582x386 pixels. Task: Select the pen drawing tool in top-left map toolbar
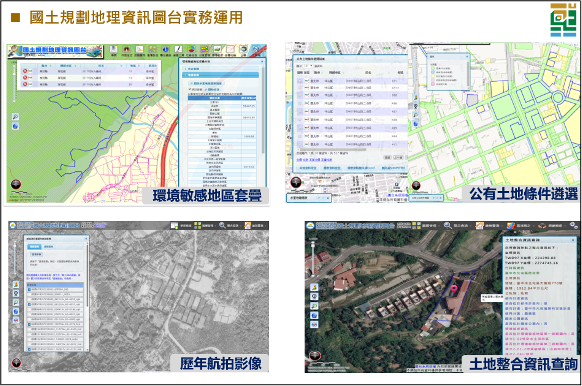(179, 49)
